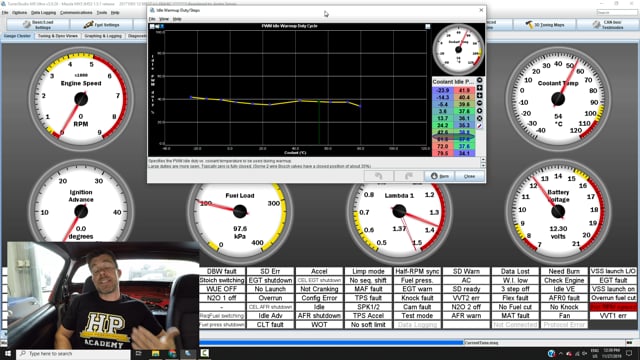640x360 pixels.
Task: Click the Knock fault indicator
Action: [417, 298]
